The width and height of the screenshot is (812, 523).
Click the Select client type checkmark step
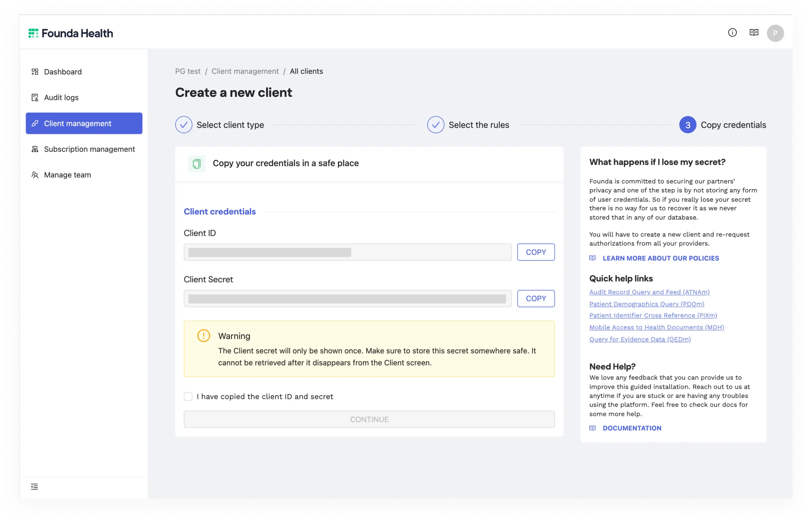pos(184,125)
